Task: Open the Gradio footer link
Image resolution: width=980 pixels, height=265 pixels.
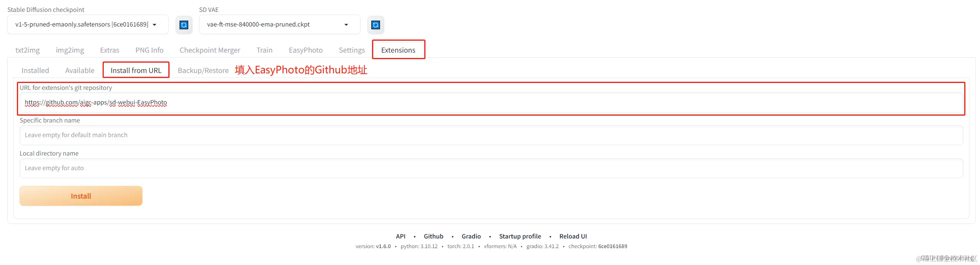Action: tap(471, 236)
